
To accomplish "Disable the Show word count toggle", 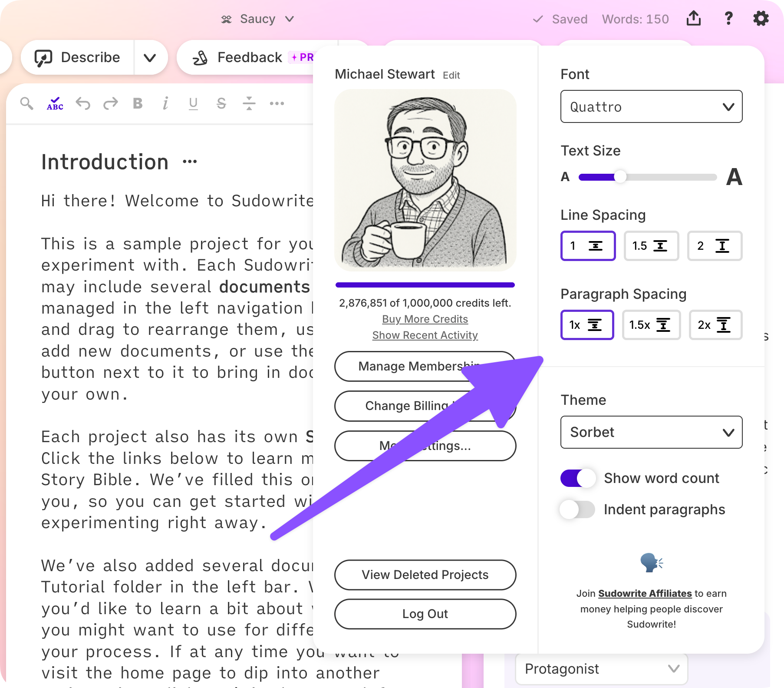I will click(578, 478).
